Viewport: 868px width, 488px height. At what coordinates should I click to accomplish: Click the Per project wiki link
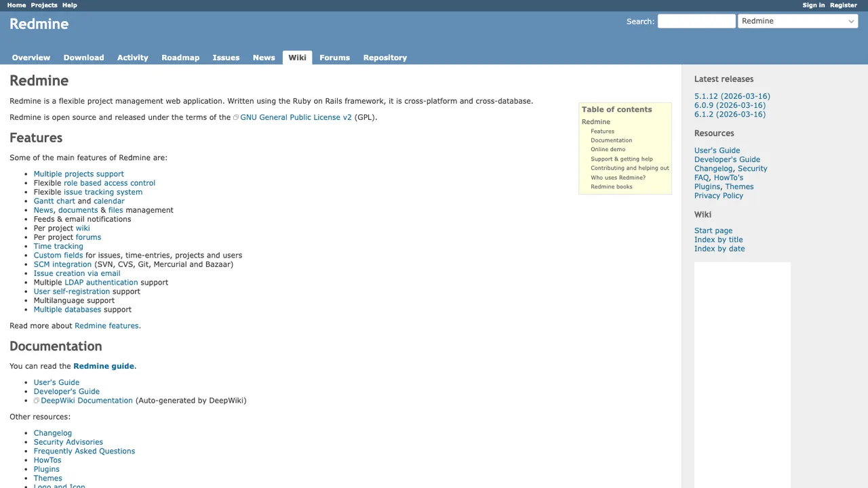pos(83,228)
